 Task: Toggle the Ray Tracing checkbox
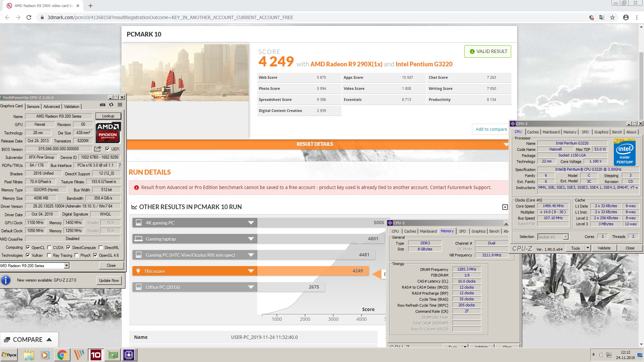click(x=49, y=255)
